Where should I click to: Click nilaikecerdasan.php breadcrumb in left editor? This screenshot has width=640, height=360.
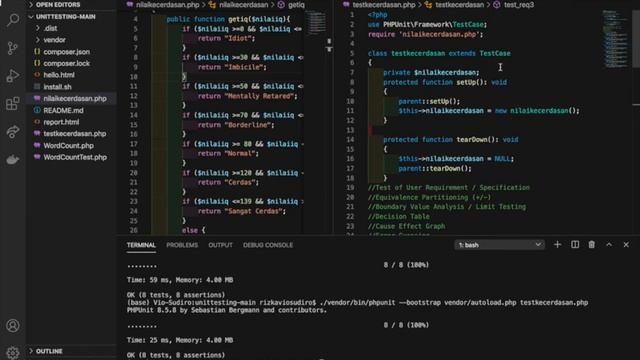[x=167, y=5]
